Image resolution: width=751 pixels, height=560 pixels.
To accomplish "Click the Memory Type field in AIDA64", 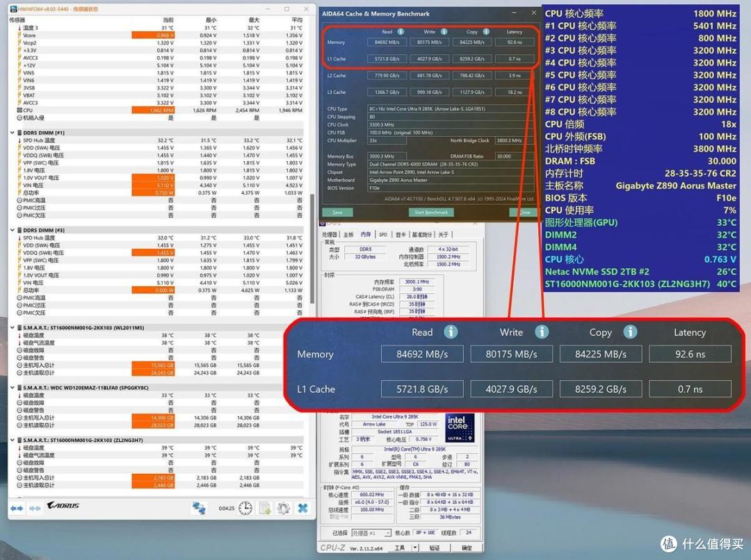I will (450, 164).
